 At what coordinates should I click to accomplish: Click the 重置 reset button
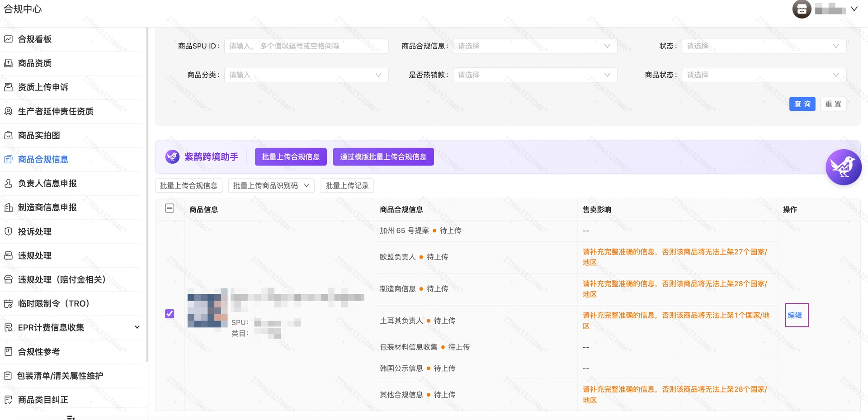tap(833, 104)
